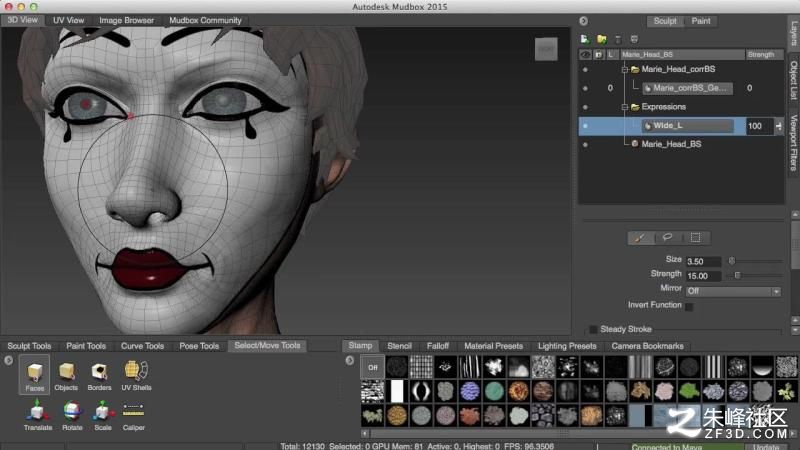Viewport: 800px width, 450px height.
Task: Click the tool tray collapse arrow
Action: click(8, 360)
